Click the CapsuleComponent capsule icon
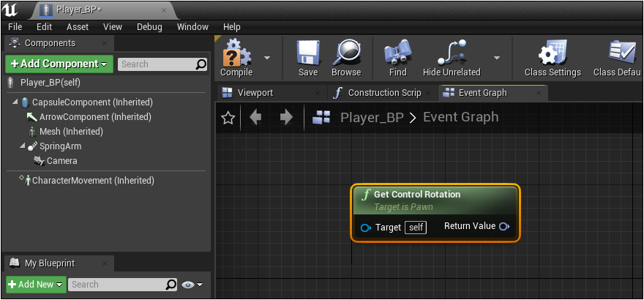 click(x=26, y=102)
